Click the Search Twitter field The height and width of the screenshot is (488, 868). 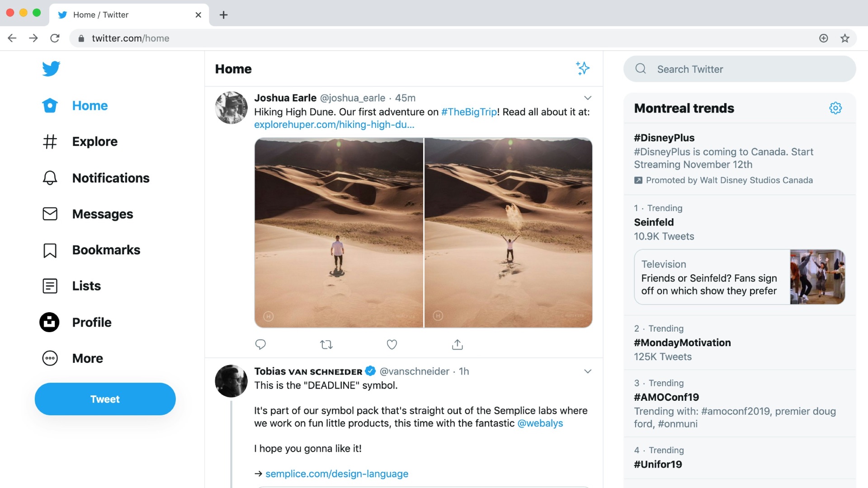(x=740, y=69)
